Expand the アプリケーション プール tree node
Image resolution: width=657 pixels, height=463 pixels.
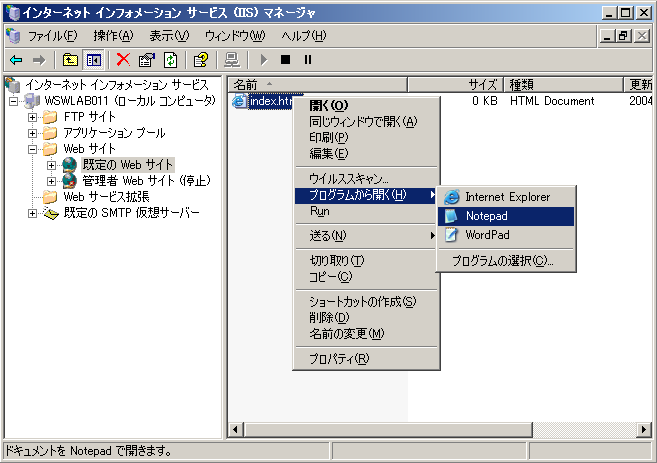33,133
